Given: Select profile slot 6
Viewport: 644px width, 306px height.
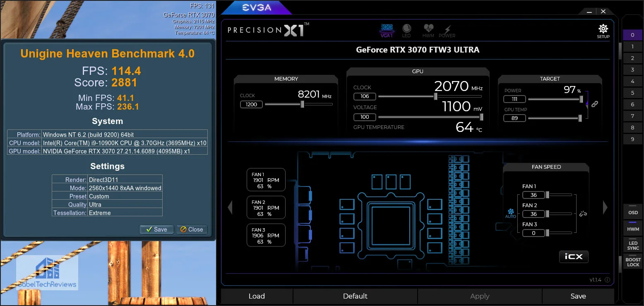Looking at the screenshot, I should click(x=632, y=105).
